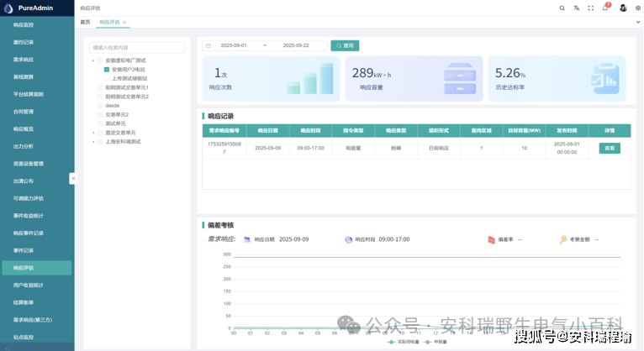Collapse the sidebar with the double-arrow handle
644x351 pixels.
click(x=73, y=178)
